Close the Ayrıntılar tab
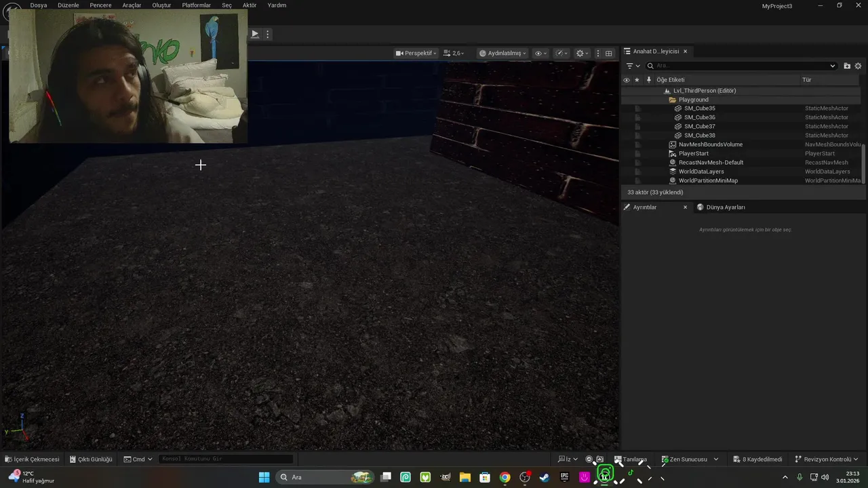 685,207
